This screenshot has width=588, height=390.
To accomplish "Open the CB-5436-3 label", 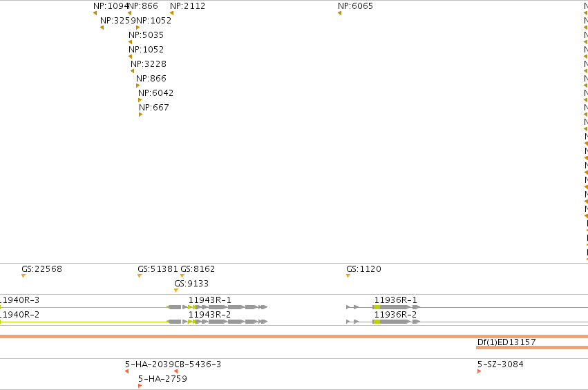I will pyautogui.click(x=198, y=364).
